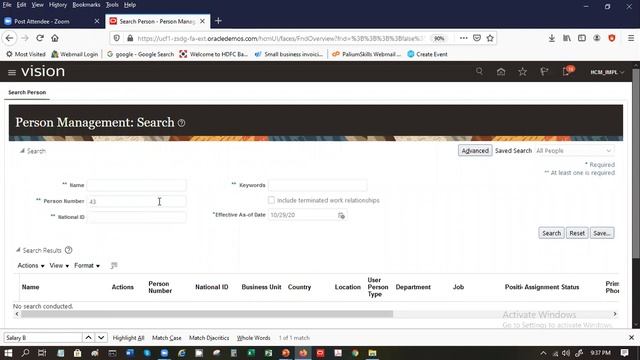The height and width of the screenshot is (360, 640).
Task: Click the horizontal table scrollbar
Action: [207, 314]
